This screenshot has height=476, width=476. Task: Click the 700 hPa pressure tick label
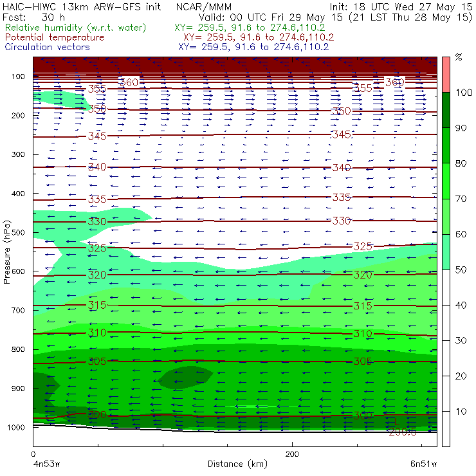tap(18, 310)
